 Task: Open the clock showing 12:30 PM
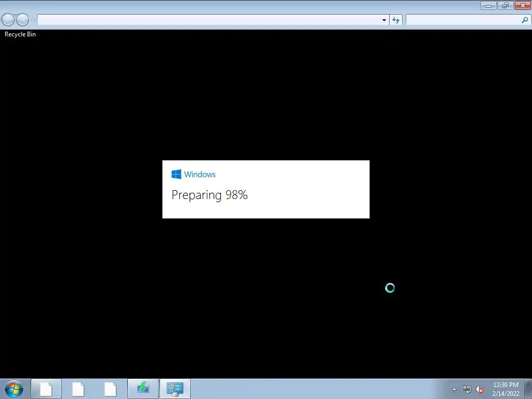(506, 389)
